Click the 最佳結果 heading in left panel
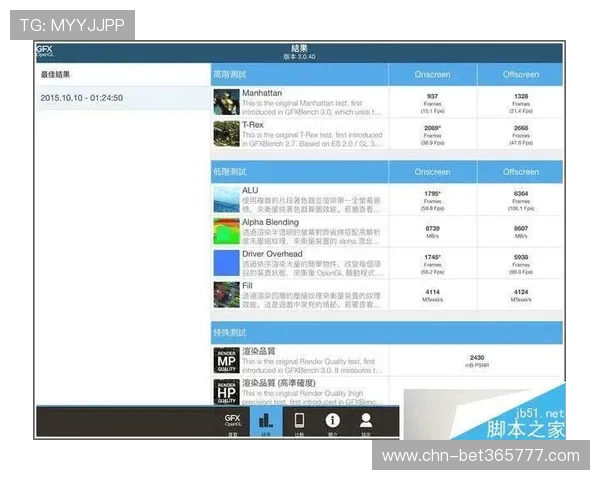 [55, 74]
